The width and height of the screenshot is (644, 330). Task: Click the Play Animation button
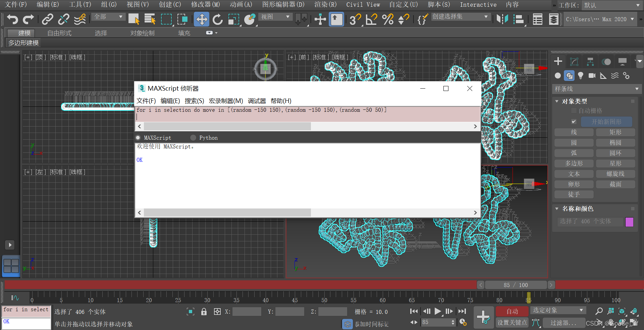click(438, 312)
